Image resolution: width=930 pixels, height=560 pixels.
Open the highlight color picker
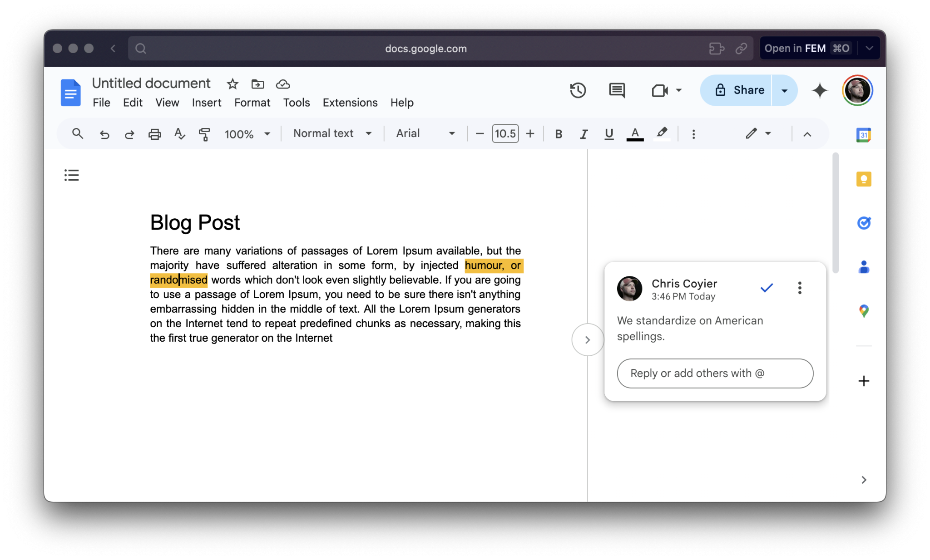pos(662,133)
